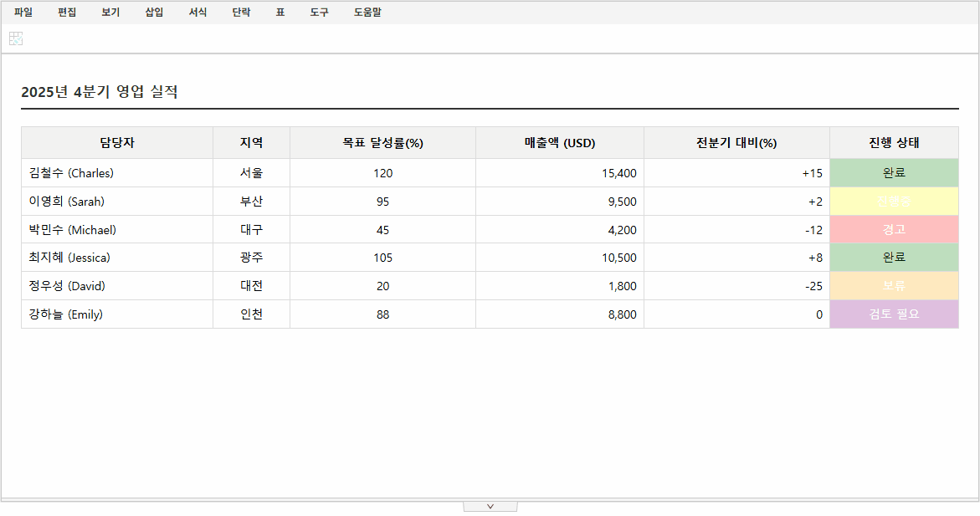
Task: Select the orange 보류 status cell for David
Action: pos(894,285)
